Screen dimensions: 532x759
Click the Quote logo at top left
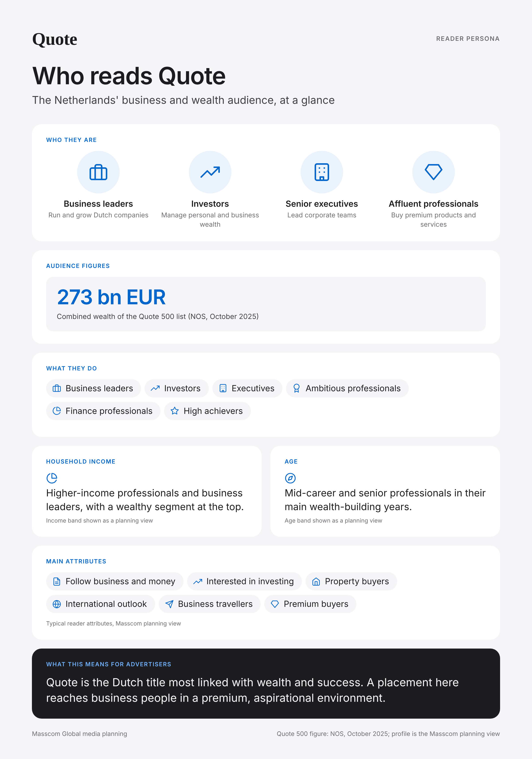coord(55,39)
